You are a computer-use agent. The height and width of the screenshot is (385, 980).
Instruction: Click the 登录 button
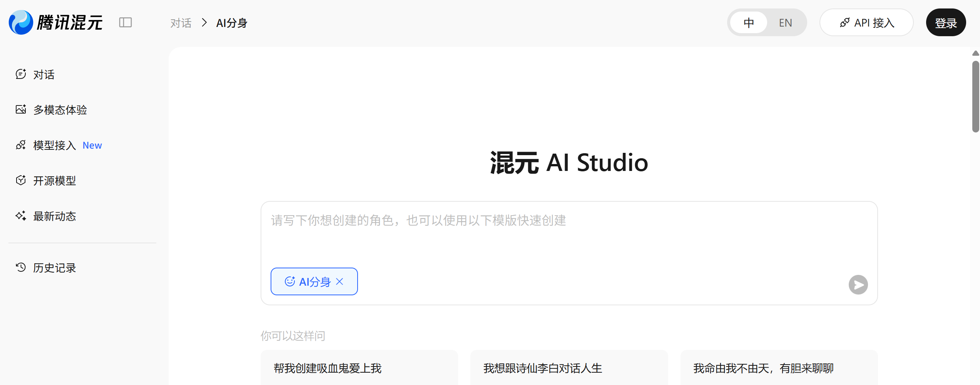coord(946,23)
